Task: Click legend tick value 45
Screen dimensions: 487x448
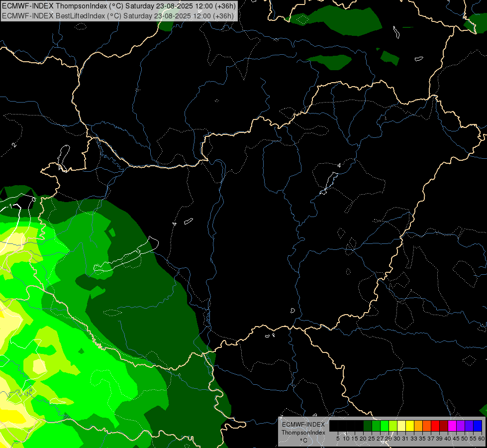Action: [456, 439]
